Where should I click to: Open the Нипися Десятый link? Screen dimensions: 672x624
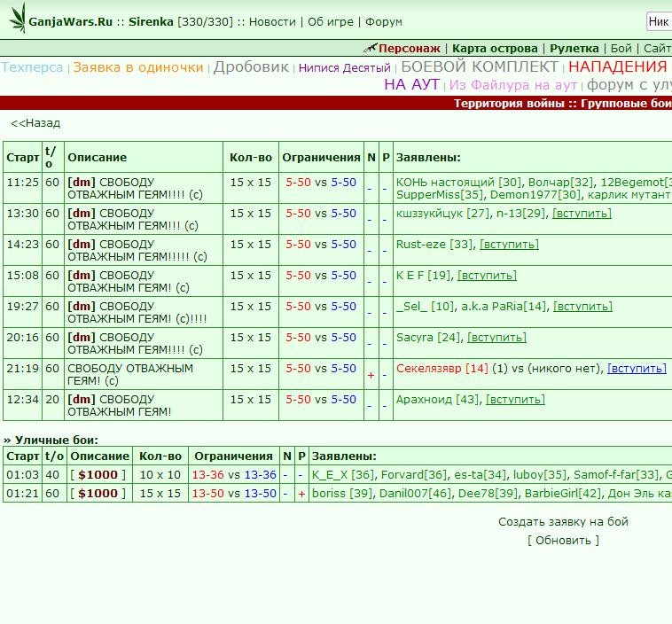[x=345, y=68]
